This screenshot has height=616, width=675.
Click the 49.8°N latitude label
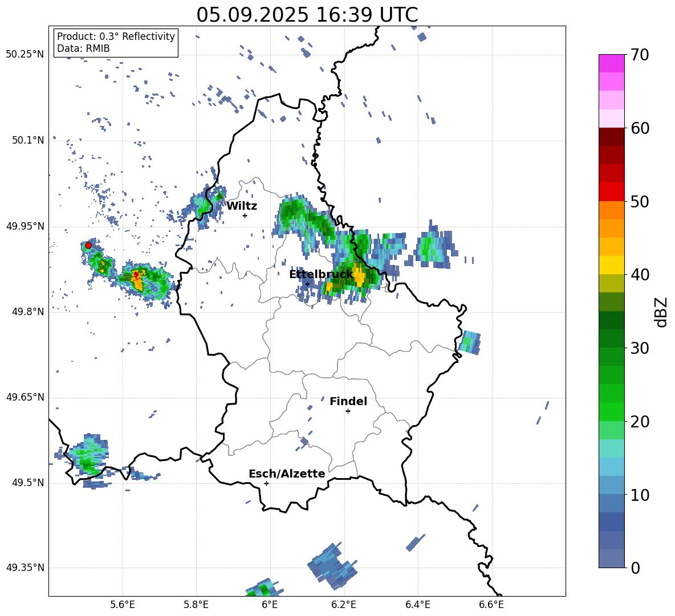pos(28,312)
